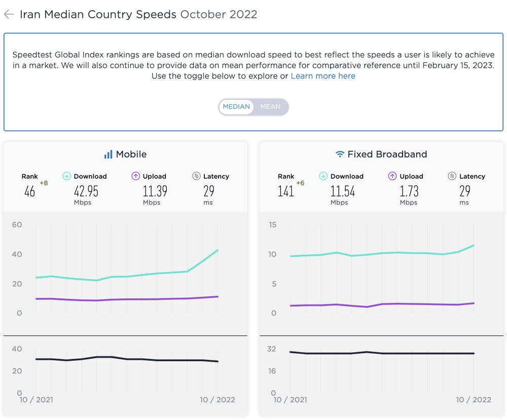
Task: Click the Mobile rank value 46
Action: (x=30, y=192)
